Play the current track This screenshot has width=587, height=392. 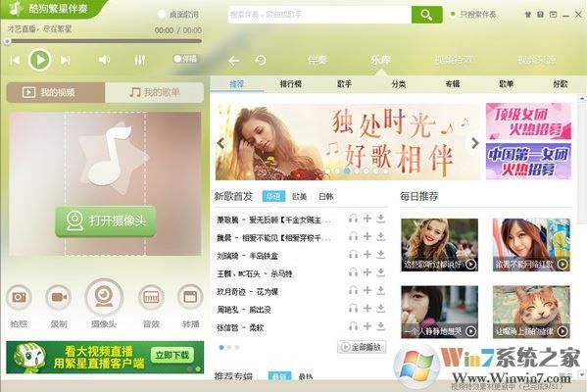[x=39, y=60]
